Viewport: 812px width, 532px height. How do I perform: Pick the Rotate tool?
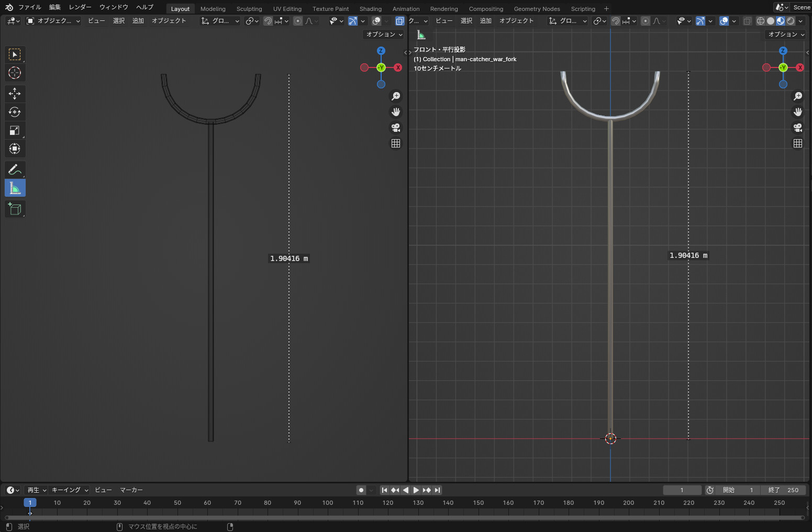15,112
